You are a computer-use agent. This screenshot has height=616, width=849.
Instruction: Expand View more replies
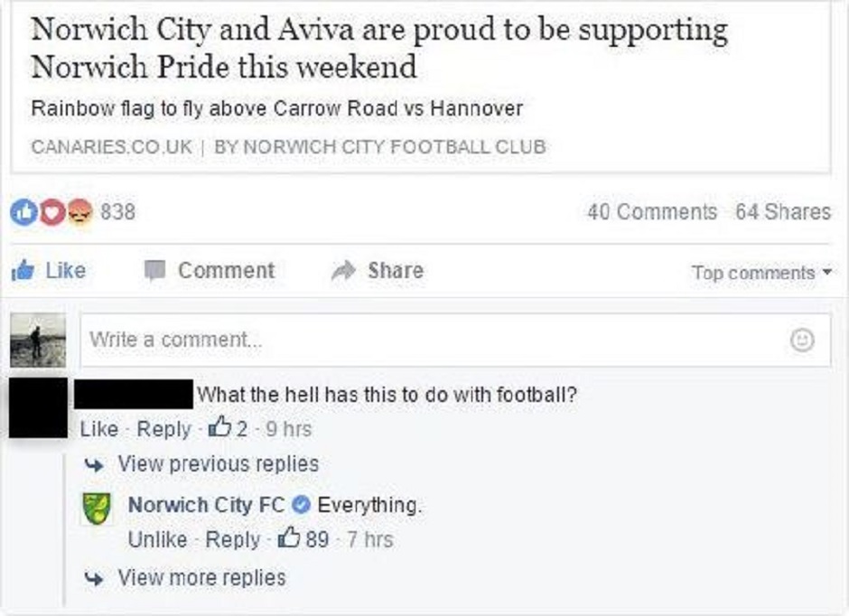coord(201,577)
